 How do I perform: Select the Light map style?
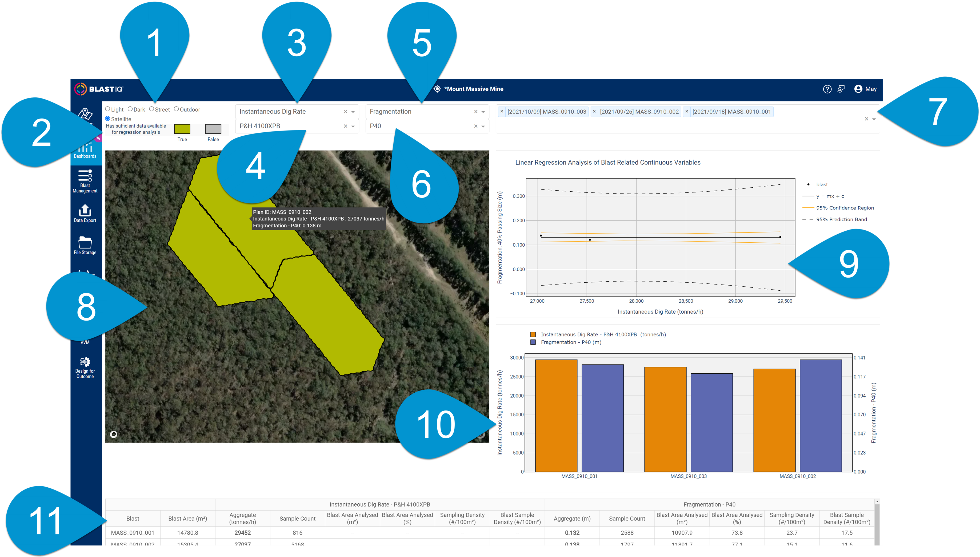click(108, 109)
